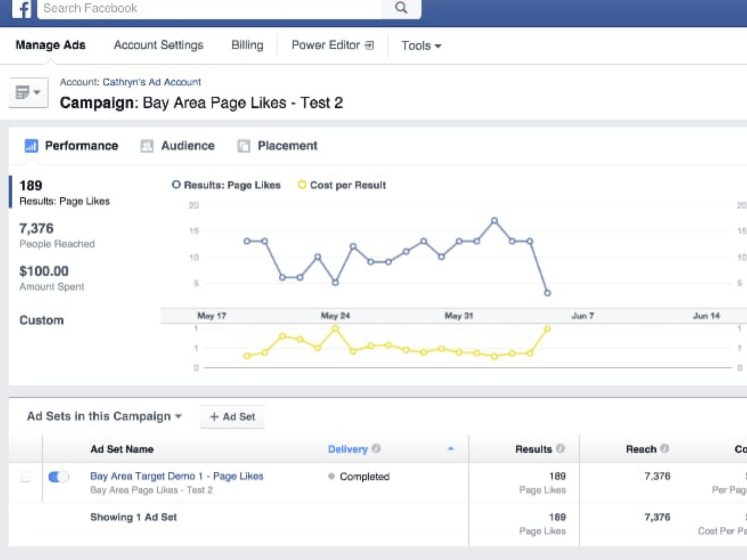
Task: Click the Performance bar chart icon
Action: click(31, 146)
